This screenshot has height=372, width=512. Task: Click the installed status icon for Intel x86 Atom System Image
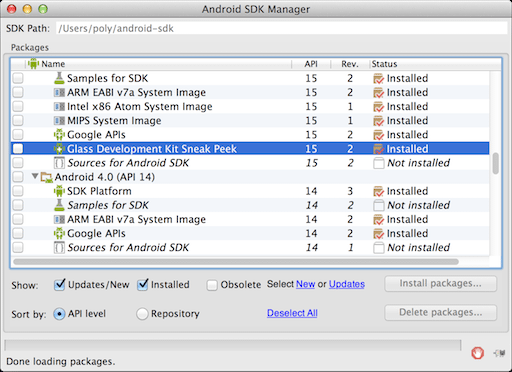379,106
